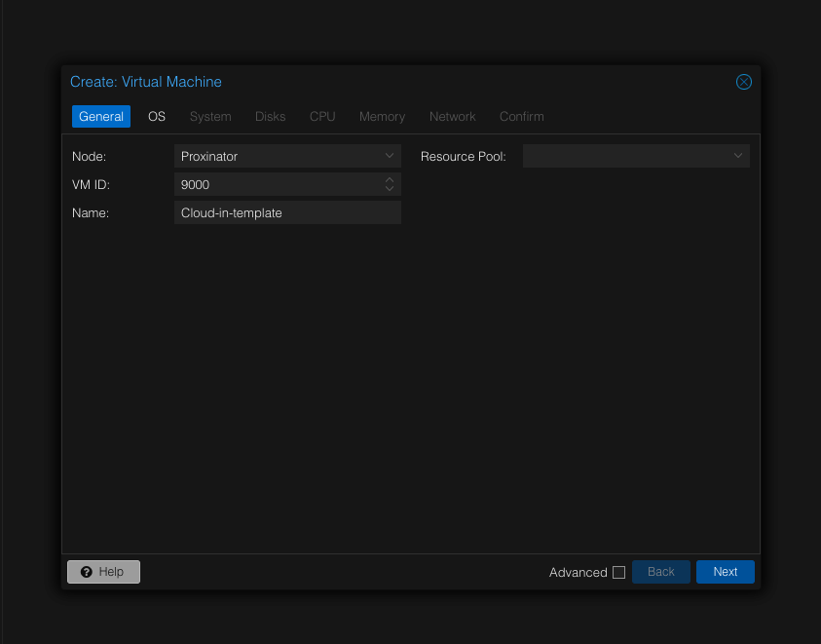The image size is (821, 644).
Task: Click the Node field showing Proxinator
Action: point(278,156)
